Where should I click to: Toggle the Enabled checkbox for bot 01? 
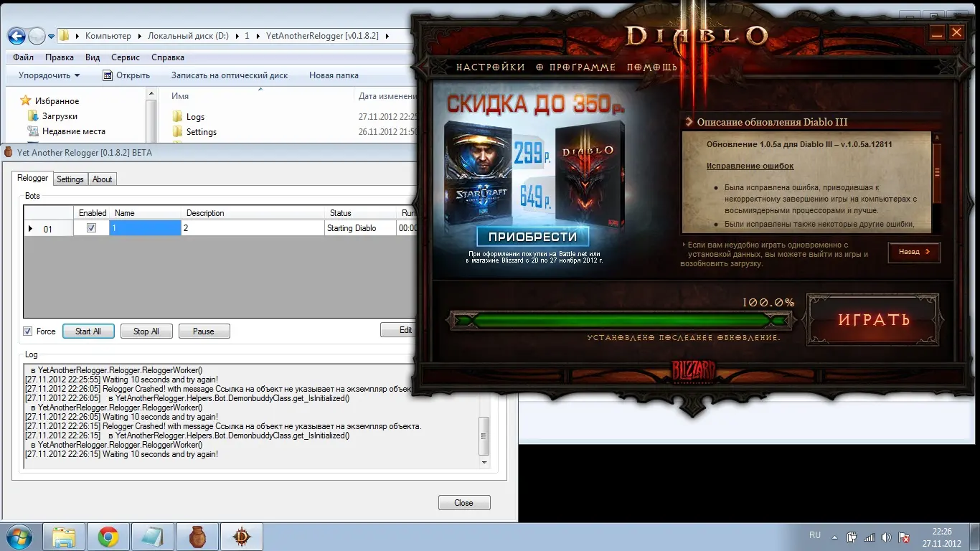91,228
